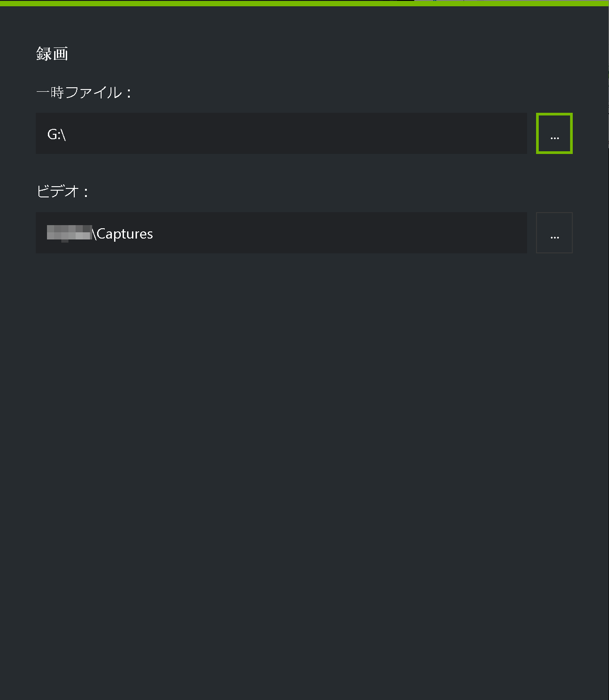Click the ビデオ label
The height and width of the screenshot is (700, 609).
[x=62, y=192]
